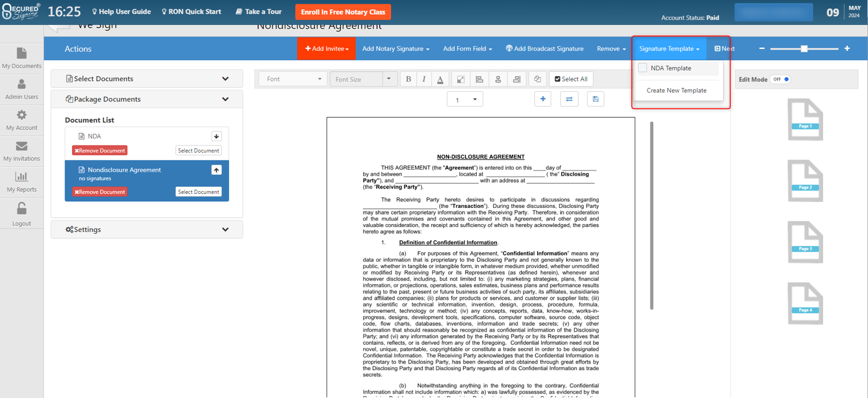Viewport: 868px width, 398px height.
Task: Open the Font dropdown
Action: (x=293, y=79)
